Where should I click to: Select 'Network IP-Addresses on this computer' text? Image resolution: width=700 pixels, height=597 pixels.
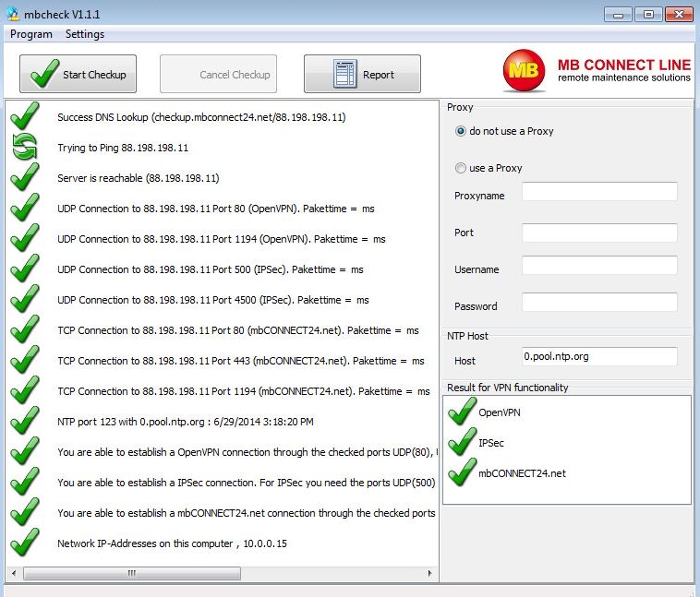(x=172, y=543)
